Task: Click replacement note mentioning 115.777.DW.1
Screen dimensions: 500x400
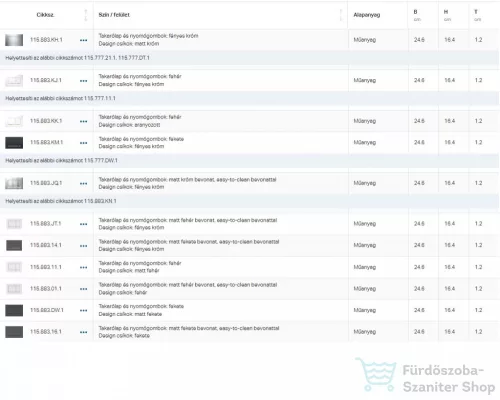Action: 61,161
